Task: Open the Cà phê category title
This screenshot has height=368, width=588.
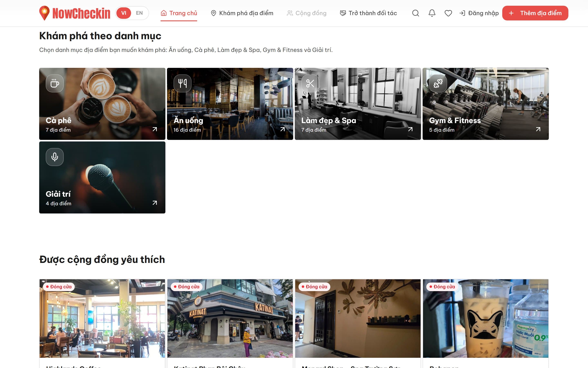Action: tap(59, 120)
